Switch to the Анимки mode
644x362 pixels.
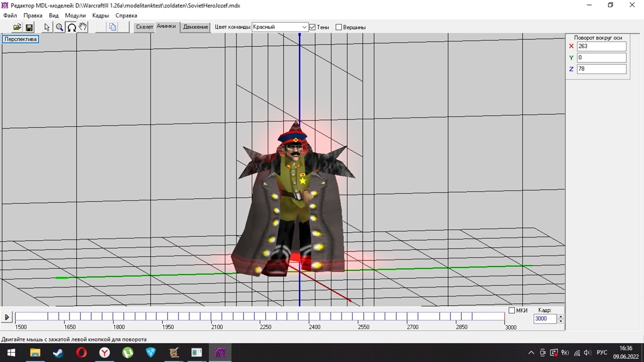166,27
